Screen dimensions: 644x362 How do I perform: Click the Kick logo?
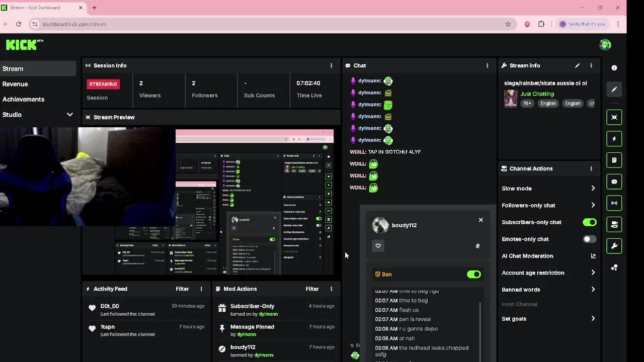point(24,45)
